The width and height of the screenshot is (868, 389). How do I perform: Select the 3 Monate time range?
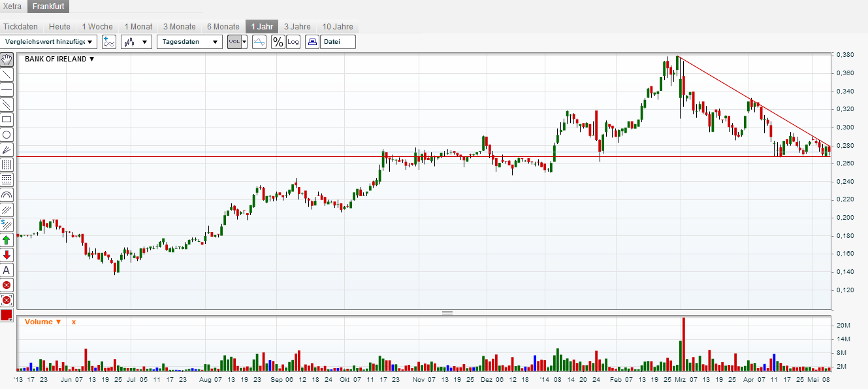(180, 27)
